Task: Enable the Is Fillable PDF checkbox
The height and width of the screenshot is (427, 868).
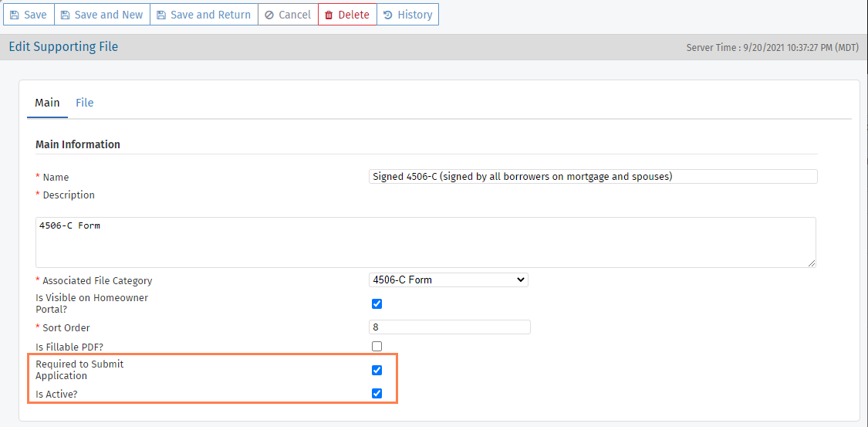Action: coord(377,346)
